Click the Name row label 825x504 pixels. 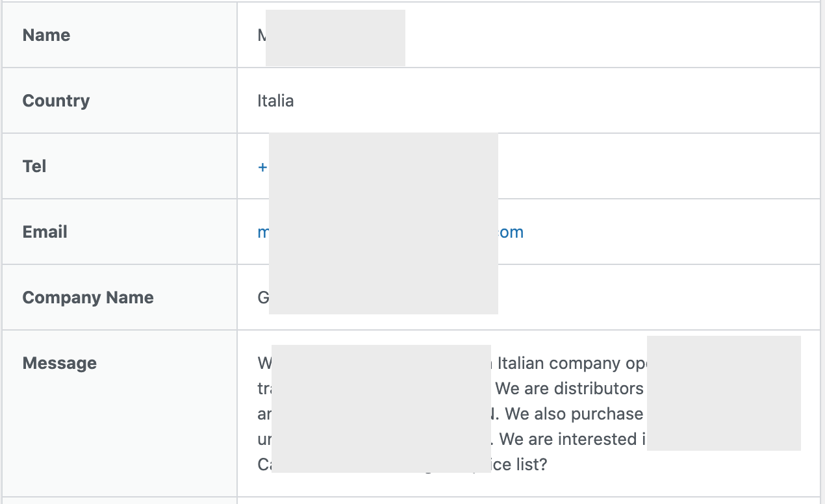tap(46, 35)
